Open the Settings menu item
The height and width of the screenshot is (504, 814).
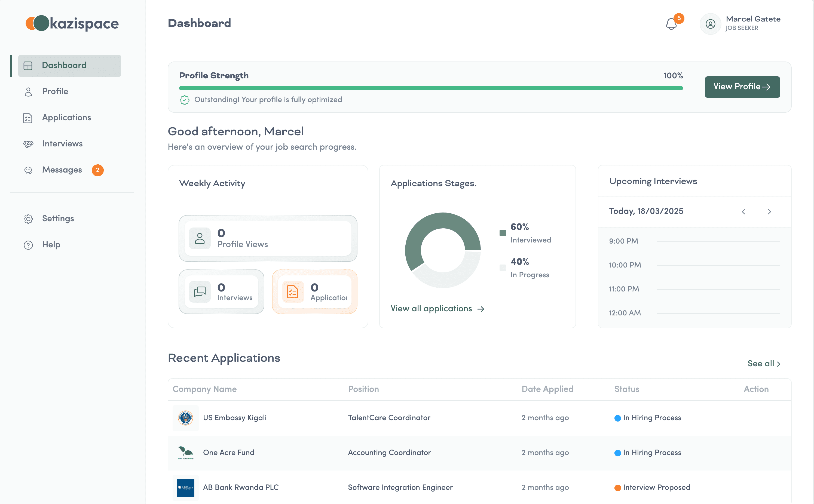tap(58, 218)
